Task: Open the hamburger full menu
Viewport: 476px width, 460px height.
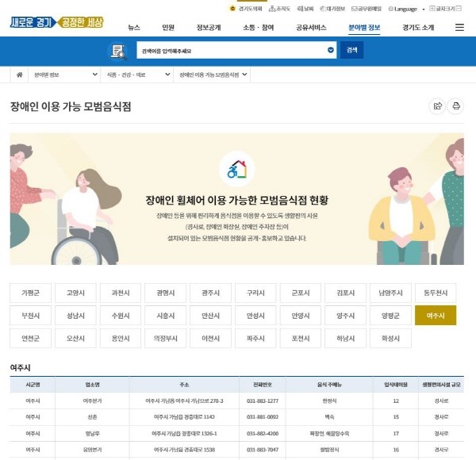Action: tap(459, 27)
